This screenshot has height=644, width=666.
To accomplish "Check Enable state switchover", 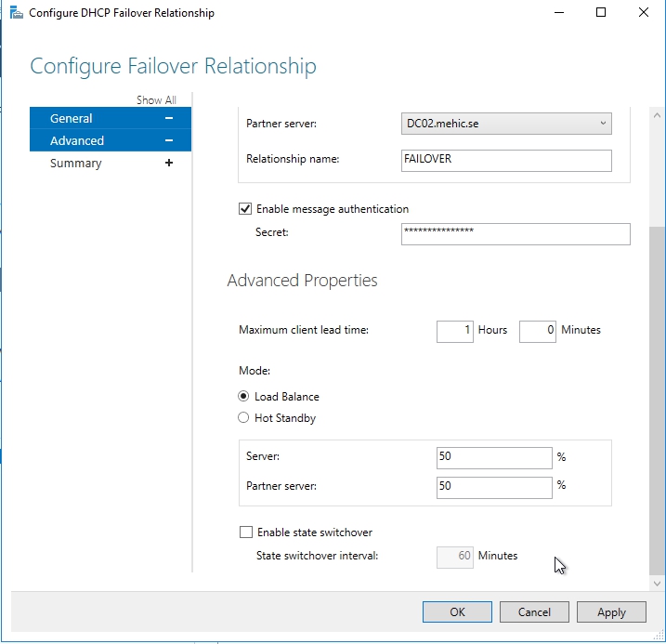I will point(245,532).
